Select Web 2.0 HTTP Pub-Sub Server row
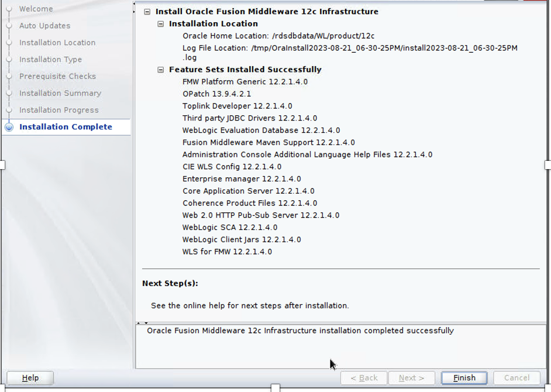Screen dimensions: 551x392 click(x=261, y=215)
